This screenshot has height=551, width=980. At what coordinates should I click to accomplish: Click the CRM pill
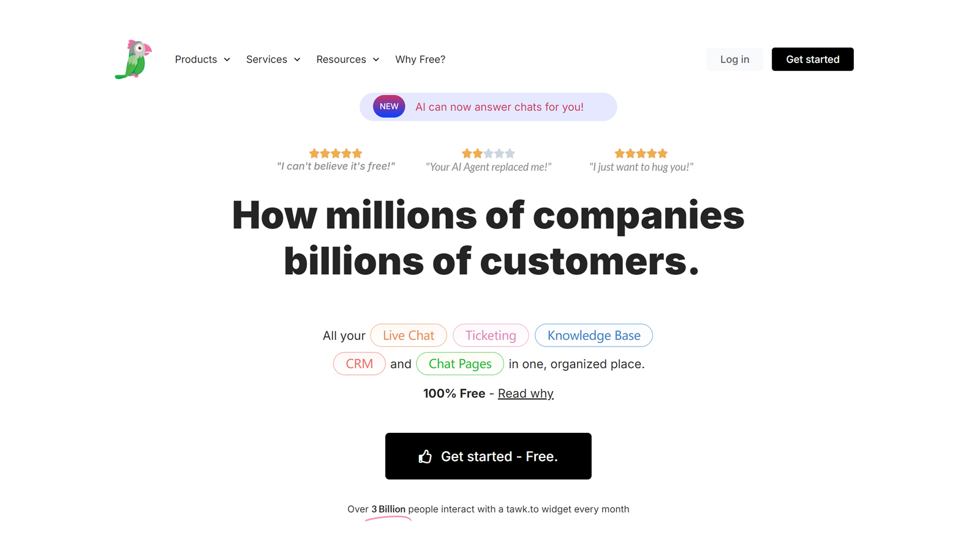[x=359, y=364]
